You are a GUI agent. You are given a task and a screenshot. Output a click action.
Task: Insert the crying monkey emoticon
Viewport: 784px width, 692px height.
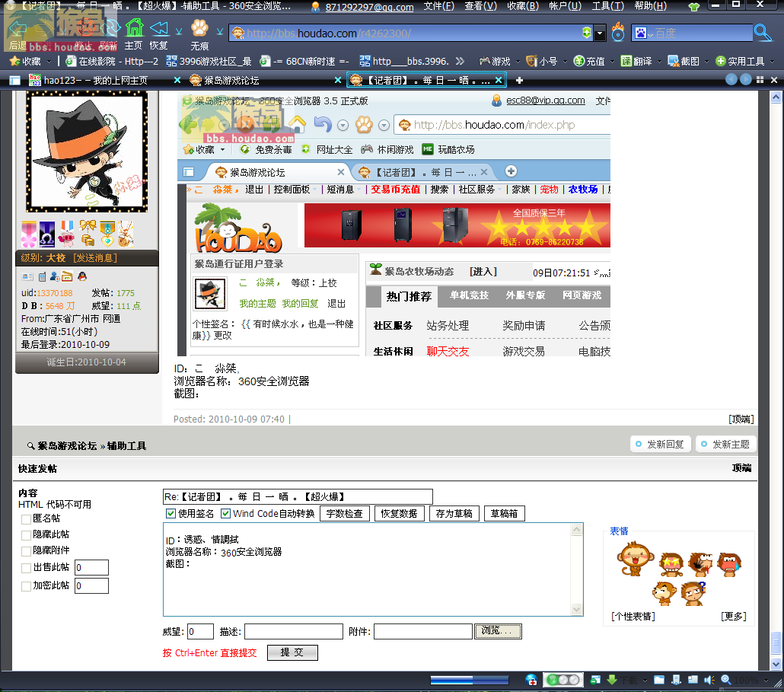pos(729,565)
